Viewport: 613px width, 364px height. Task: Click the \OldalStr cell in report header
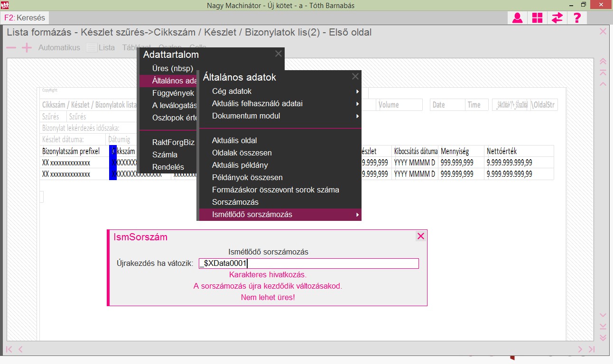point(544,105)
